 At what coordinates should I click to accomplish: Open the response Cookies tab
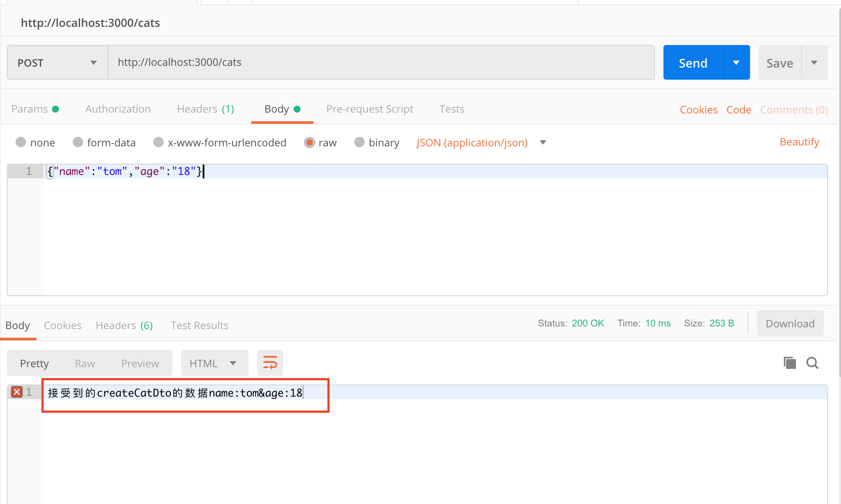63,326
